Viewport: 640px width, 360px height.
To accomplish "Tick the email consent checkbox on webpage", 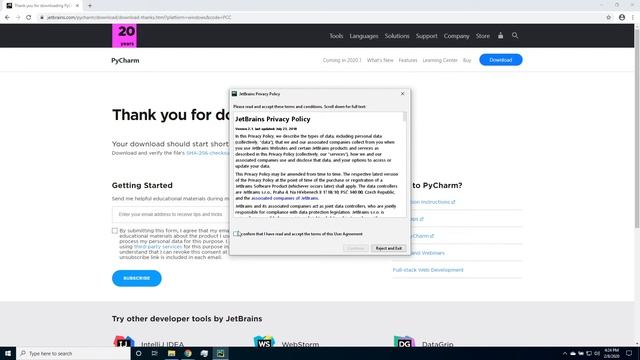I will (x=115, y=231).
